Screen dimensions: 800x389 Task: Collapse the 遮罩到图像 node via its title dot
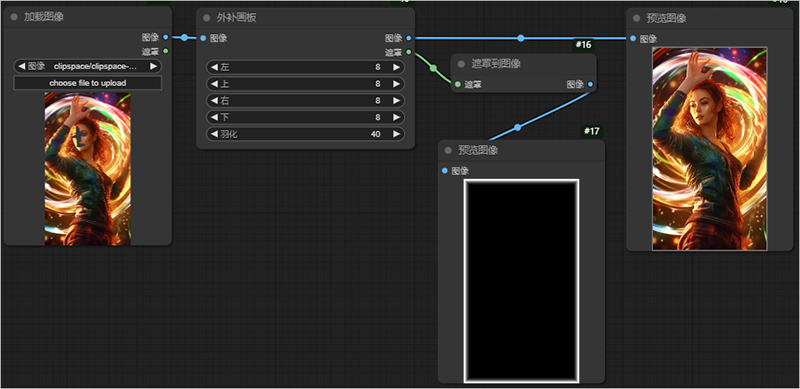[461, 64]
